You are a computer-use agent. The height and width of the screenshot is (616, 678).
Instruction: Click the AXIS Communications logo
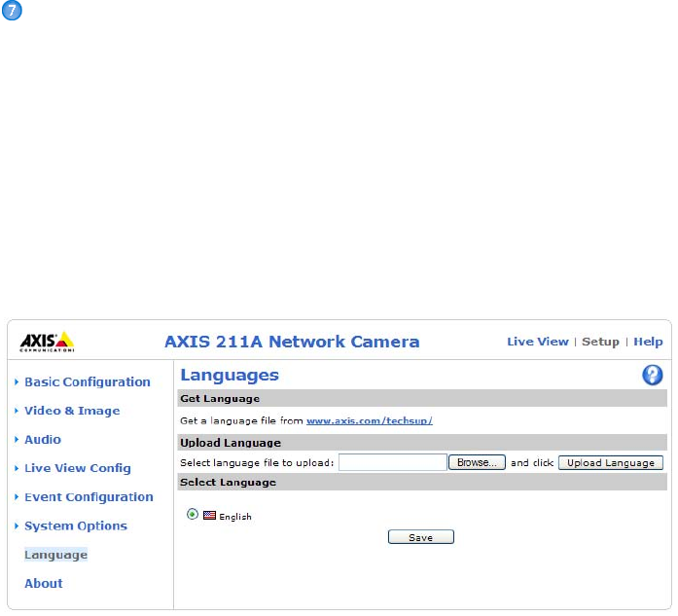47,342
